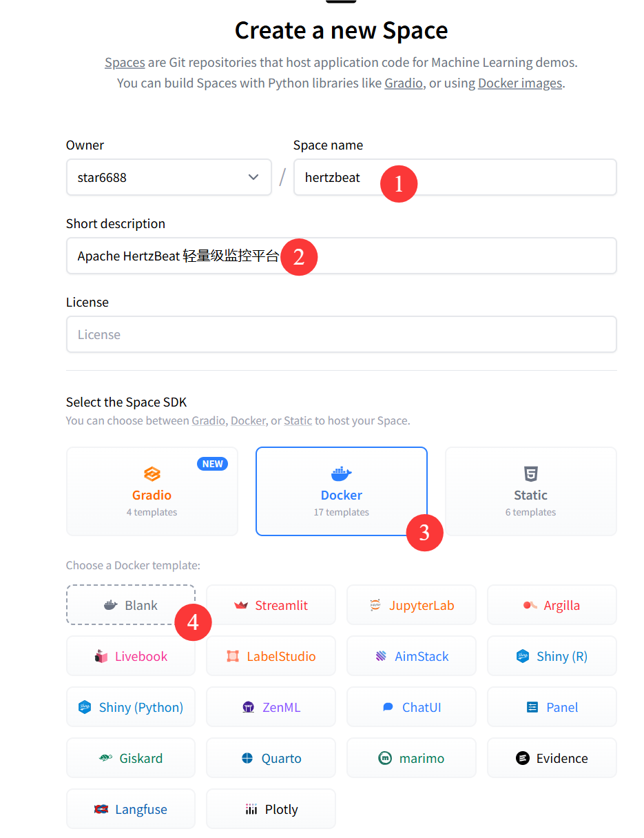Image resolution: width=644 pixels, height=838 pixels.
Task: Choose the Streamlit Docker template
Action: click(271, 604)
